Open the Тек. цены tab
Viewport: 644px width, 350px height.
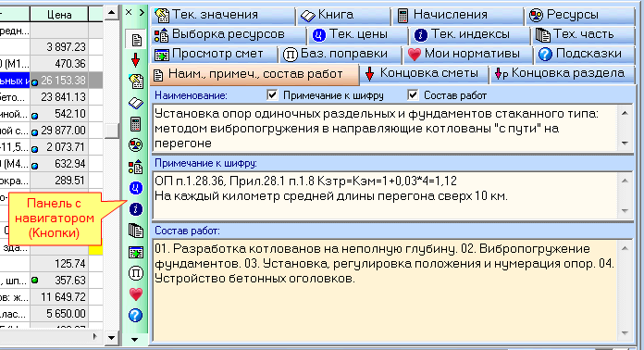click(358, 34)
